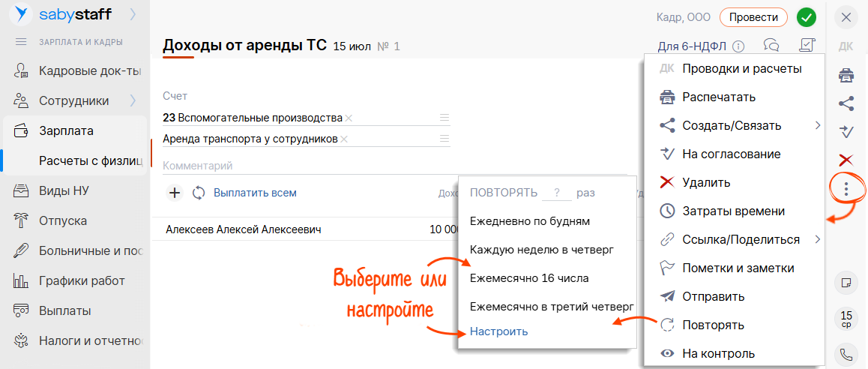Expand the arrow next to Ссылка/Поделиться
Image resolution: width=868 pixels, height=369 pixels.
click(x=817, y=239)
